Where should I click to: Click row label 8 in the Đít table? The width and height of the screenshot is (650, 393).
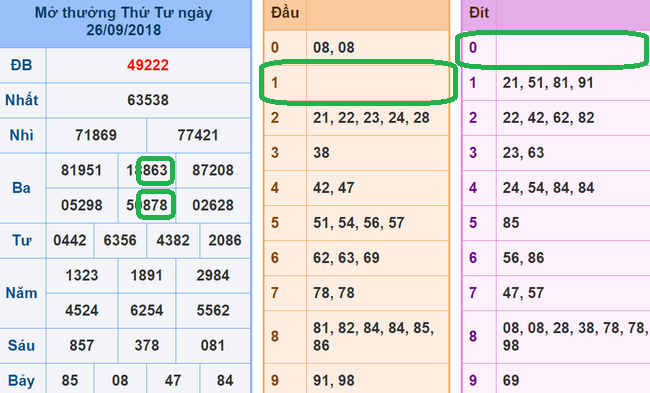tap(473, 337)
